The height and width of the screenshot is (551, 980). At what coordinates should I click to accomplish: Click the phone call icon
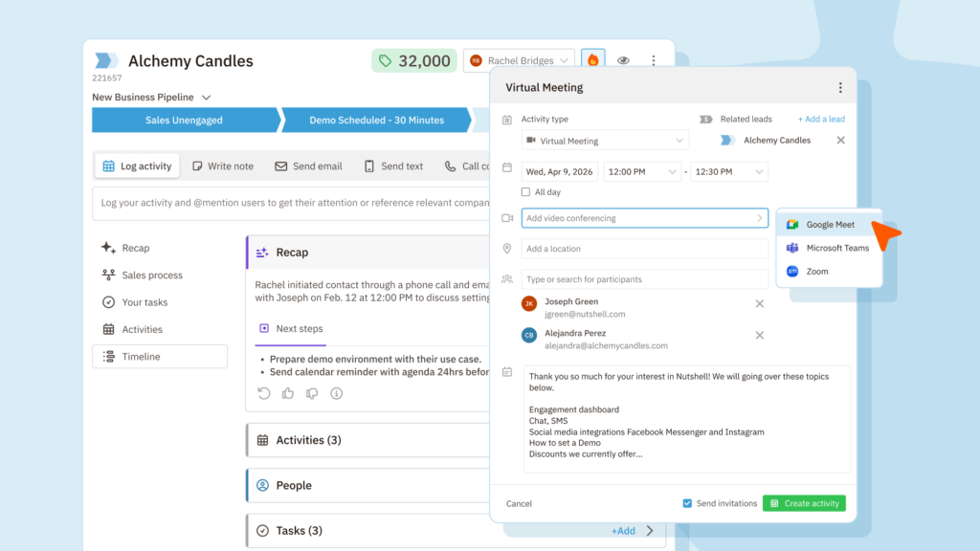click(450, 166)
